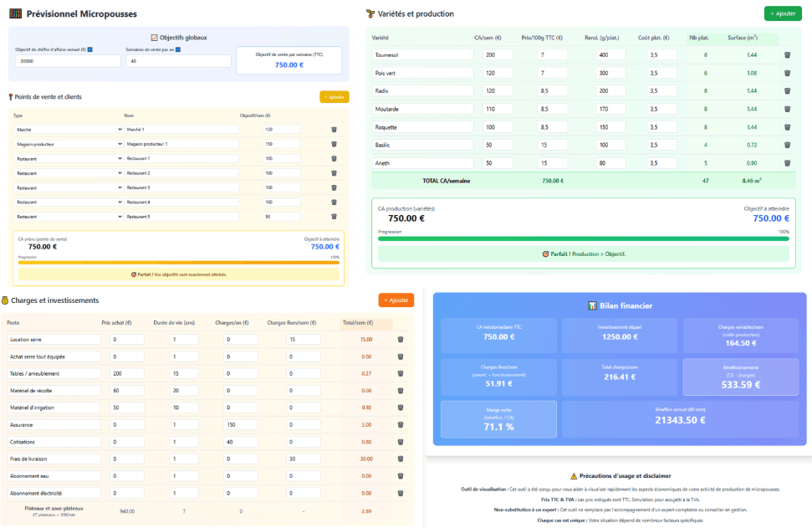Edit the Assurance annual charges field
Screen dimensions: 812x528
(x=241, y=425)
